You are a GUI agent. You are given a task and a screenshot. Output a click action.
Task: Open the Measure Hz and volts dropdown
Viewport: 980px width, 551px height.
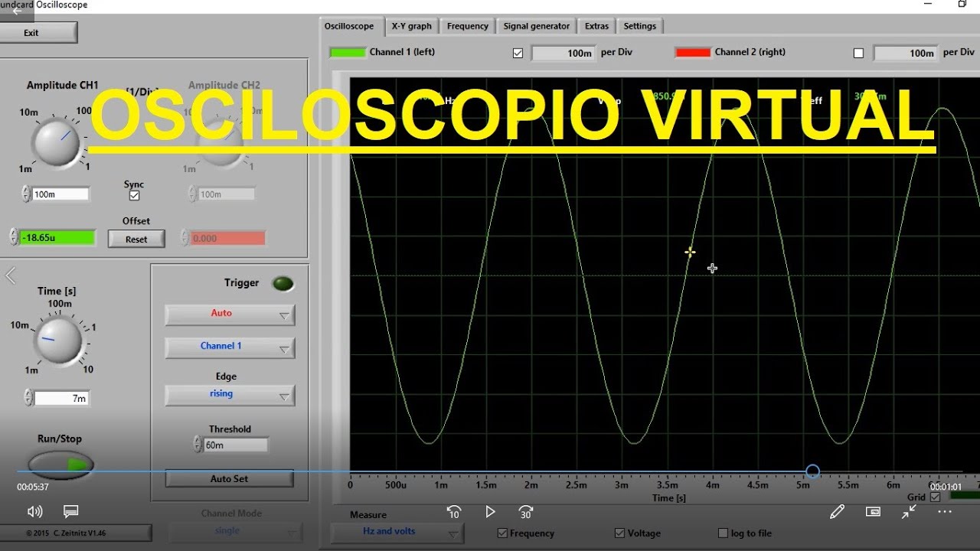click(x=397, y=532)
